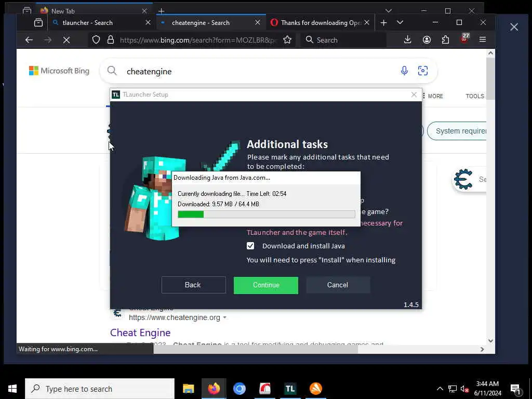Screen dimensions: 532x399
Task: Close the tlauncher - Search tab
Action: (148, 22)
